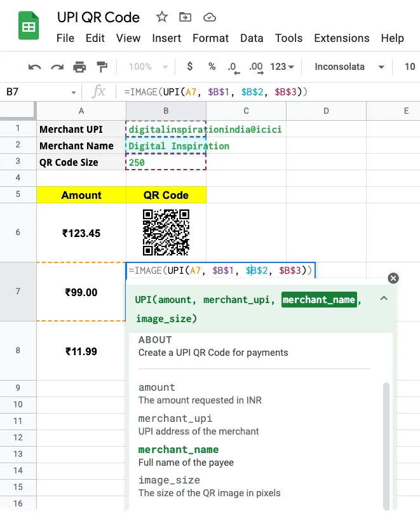
Task: Close the function help popup
Action: tap(393, 278)
